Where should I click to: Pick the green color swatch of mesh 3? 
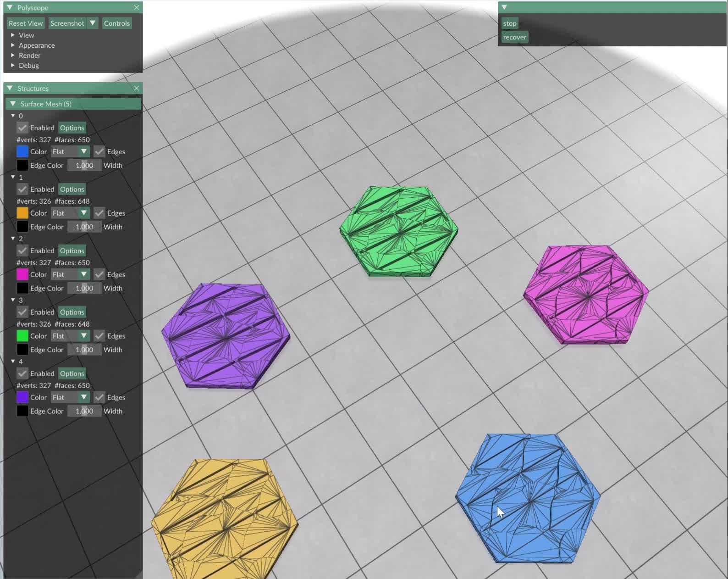click(22, 336)
